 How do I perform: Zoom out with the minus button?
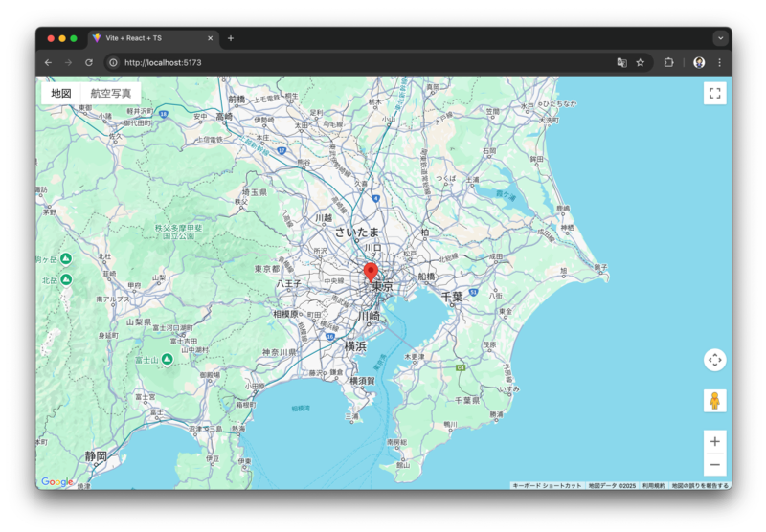pyautogui.click(x=714, y=465)
